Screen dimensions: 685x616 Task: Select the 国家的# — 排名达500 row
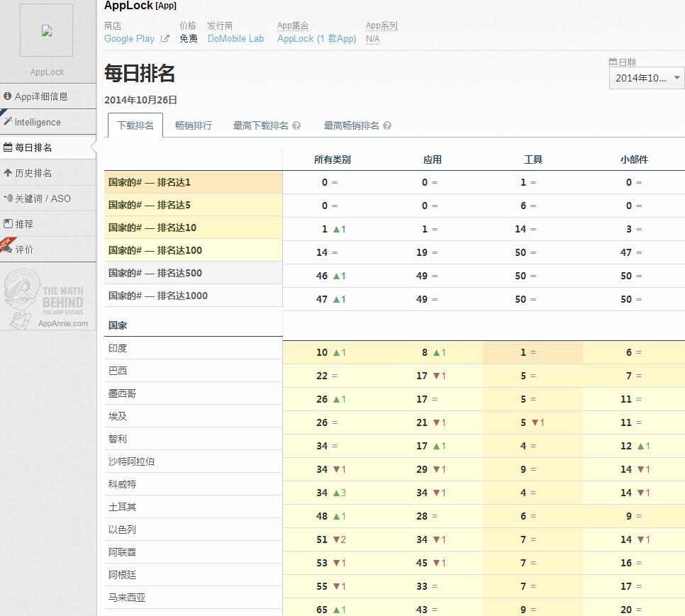[x=193, y=274]
